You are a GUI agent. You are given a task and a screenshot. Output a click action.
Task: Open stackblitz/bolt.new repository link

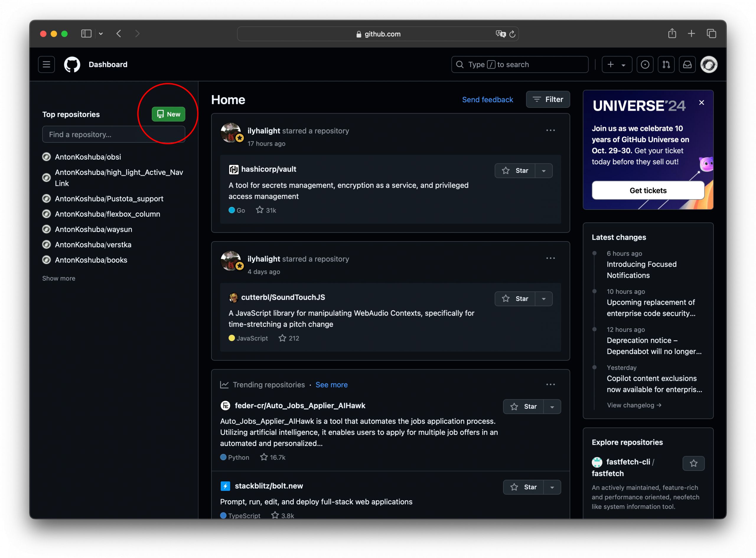[x=269, y=486]
